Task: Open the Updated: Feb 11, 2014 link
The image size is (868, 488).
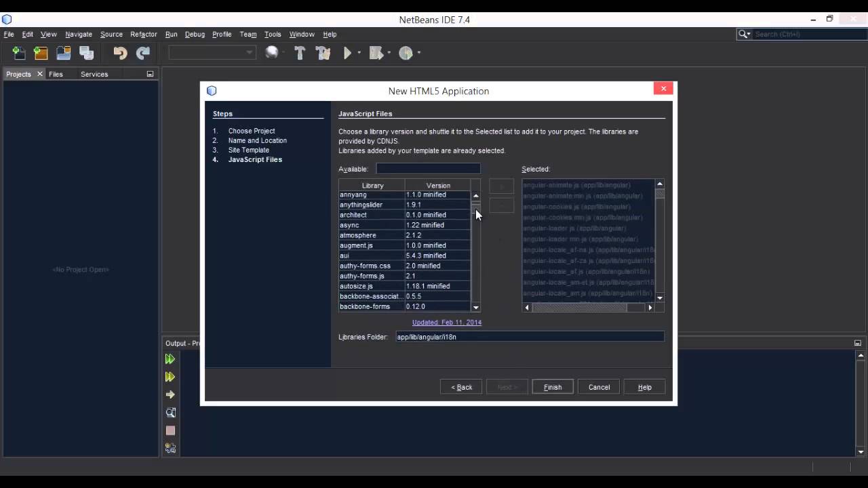Action: tap(447, 323)
